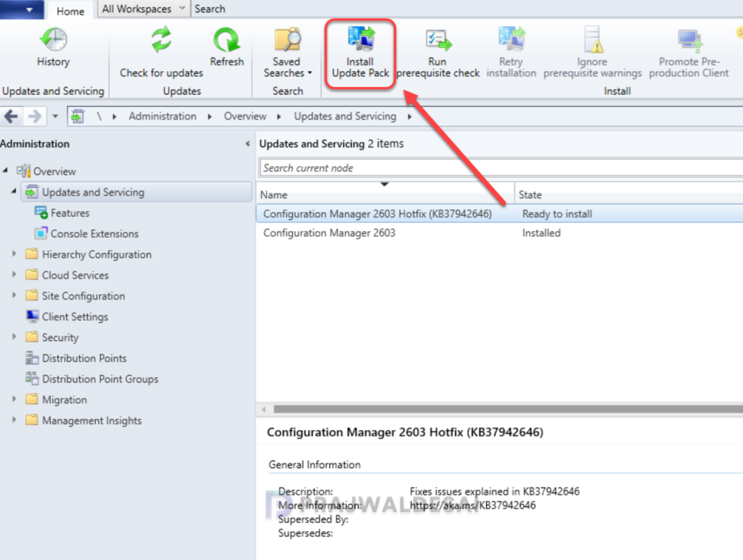Image resolution: width=743 pixels, height=560 pixels.
Task: Select Configuration Manager 2603 Hotfix row
Action: 500,214
